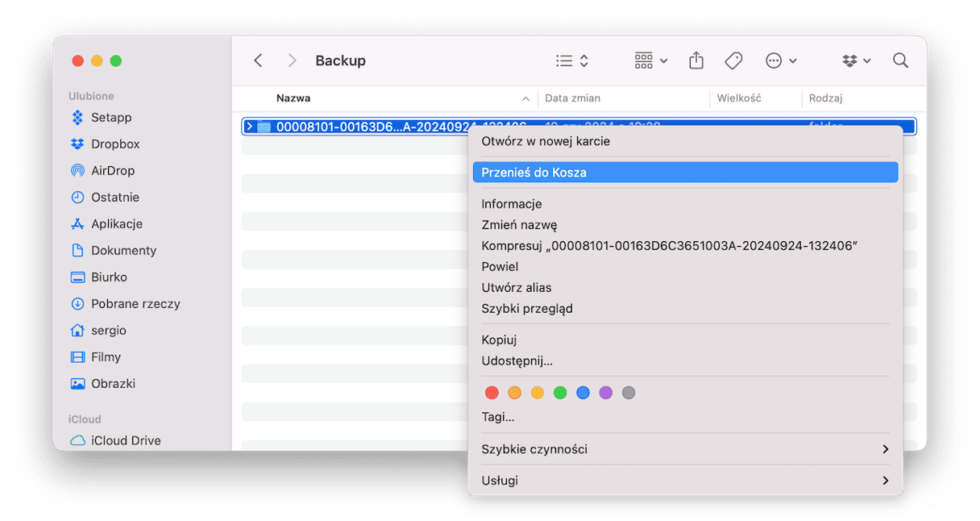
Task: Open the Dropbox sidebar folder
Action: [114, 144]
